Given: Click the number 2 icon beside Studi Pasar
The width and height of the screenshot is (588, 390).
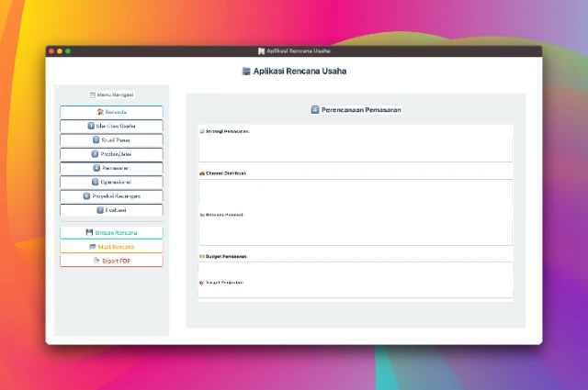Looking at the screenshot, I should 96,139.
